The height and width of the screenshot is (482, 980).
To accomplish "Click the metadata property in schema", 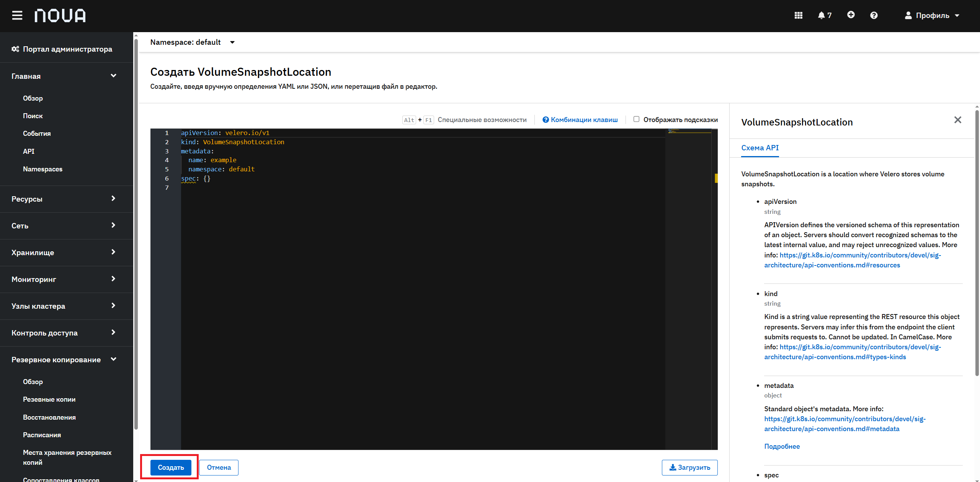I will click(x=779, y=386).
